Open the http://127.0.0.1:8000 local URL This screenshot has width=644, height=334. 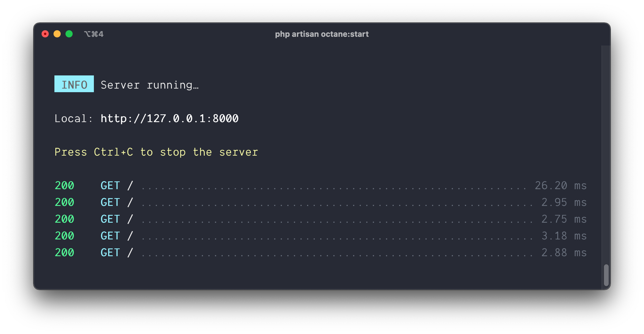pos(170,119)
